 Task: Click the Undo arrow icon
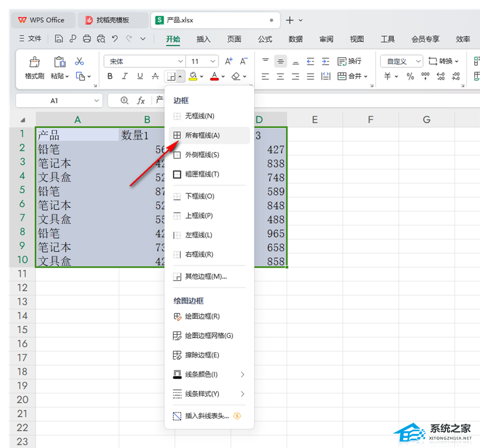115,39
